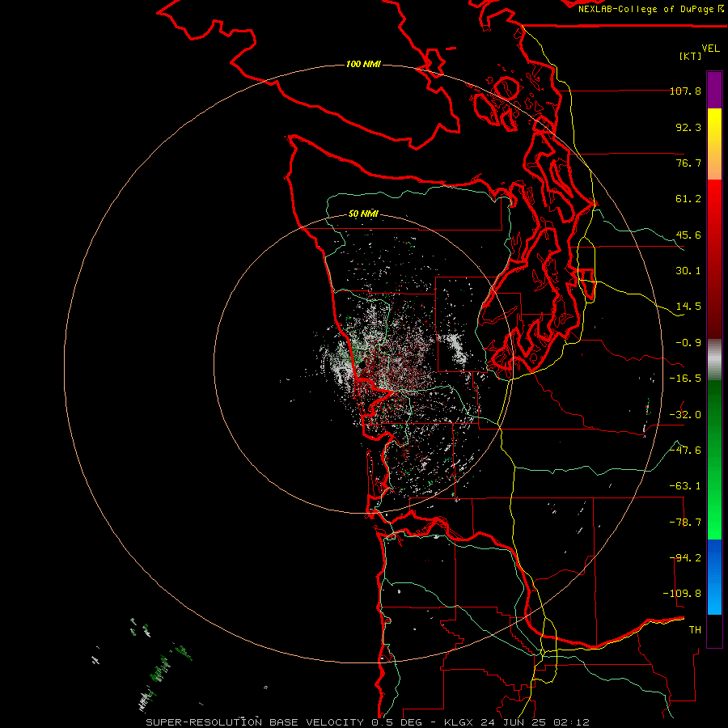This screenshot has height=728, width=728.
Task: Select the 14.5 scale value
Action: click(x=688, y=307)
